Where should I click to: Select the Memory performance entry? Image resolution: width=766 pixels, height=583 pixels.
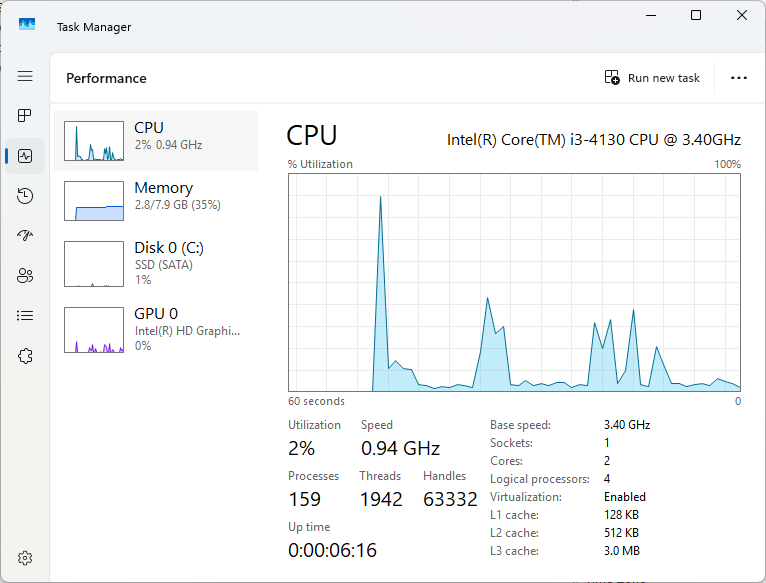156,201
